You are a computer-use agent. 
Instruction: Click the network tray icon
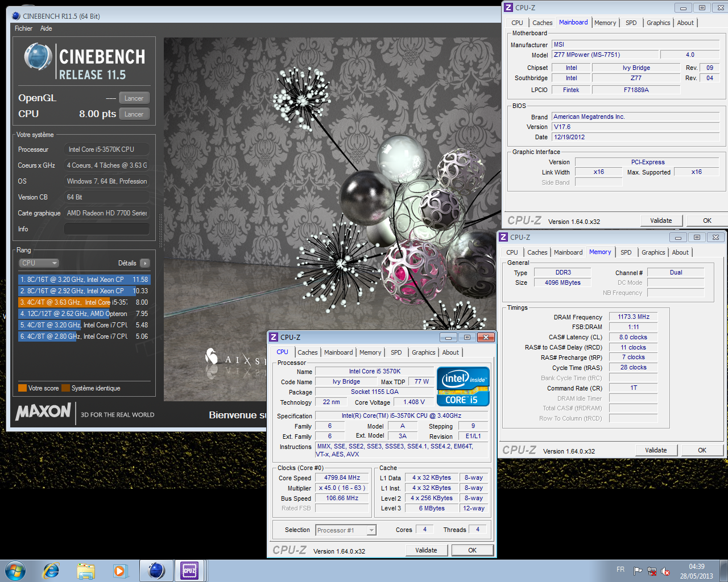pyautogui.click(x=652, y=571)
